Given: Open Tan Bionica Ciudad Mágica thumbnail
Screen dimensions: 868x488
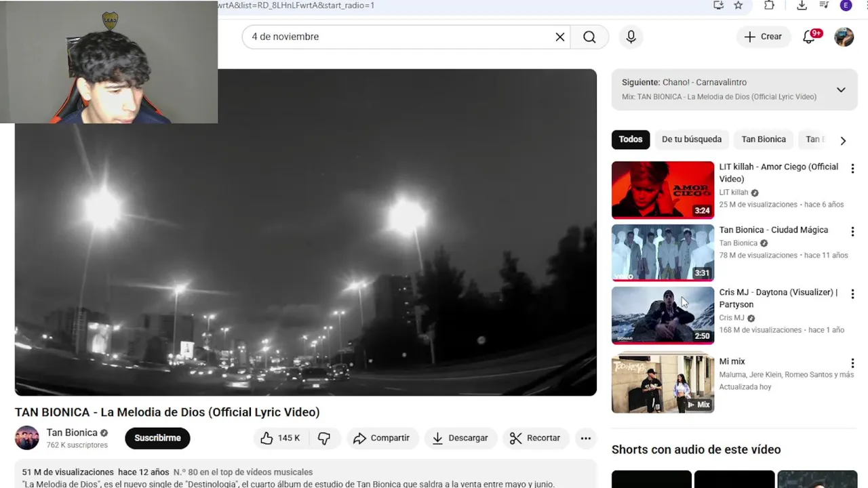Looking at the screenshot, I should [x=663, y=253].
